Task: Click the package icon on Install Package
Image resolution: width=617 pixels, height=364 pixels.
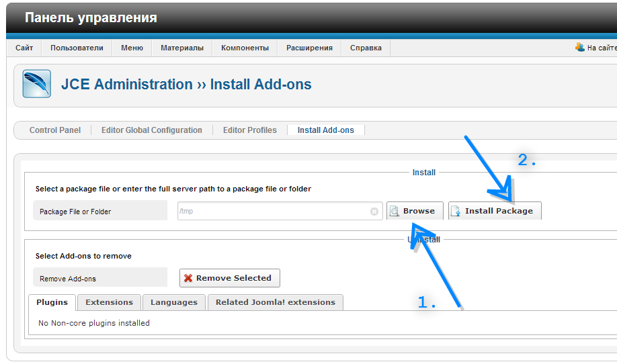Action: click(456, 211)
